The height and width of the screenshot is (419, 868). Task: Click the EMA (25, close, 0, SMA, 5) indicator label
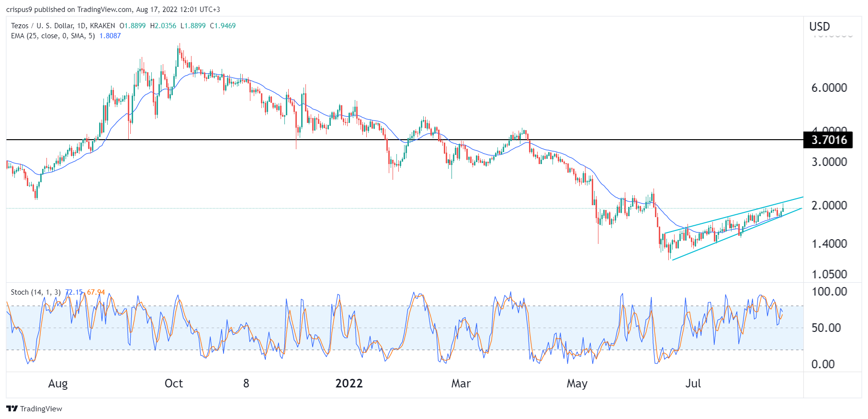pyautogui.click(x=53, y=36)
